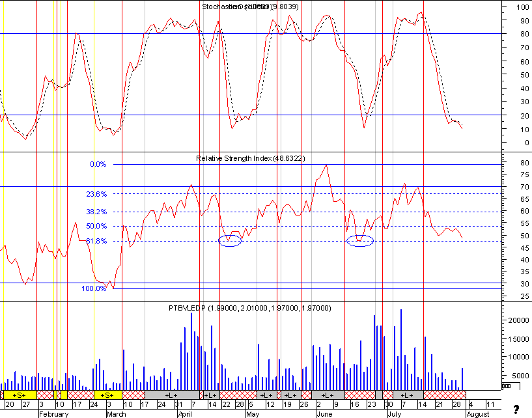The height and width of the screenshot is (418, 532).
Task: Select the blue ellipse on RSI in April
Action: coord(230,240)
